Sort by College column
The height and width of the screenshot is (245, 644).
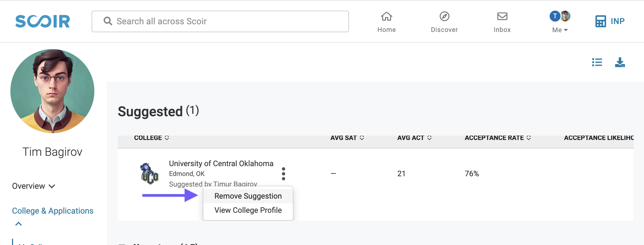click(152, 138)
